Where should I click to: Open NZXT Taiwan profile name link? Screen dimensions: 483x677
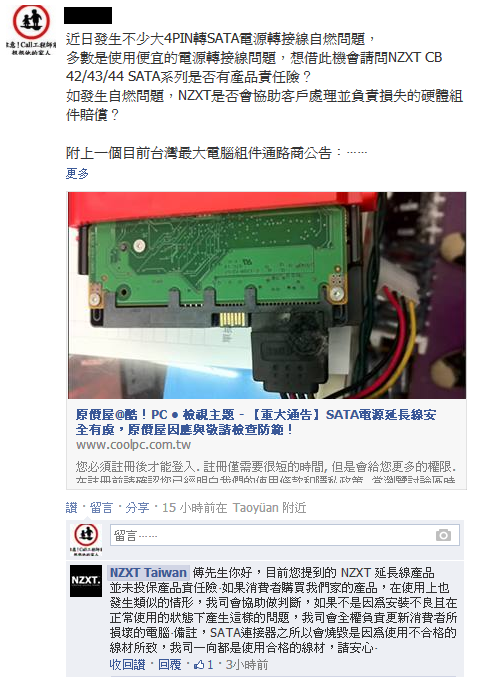[x=148, y=573]
